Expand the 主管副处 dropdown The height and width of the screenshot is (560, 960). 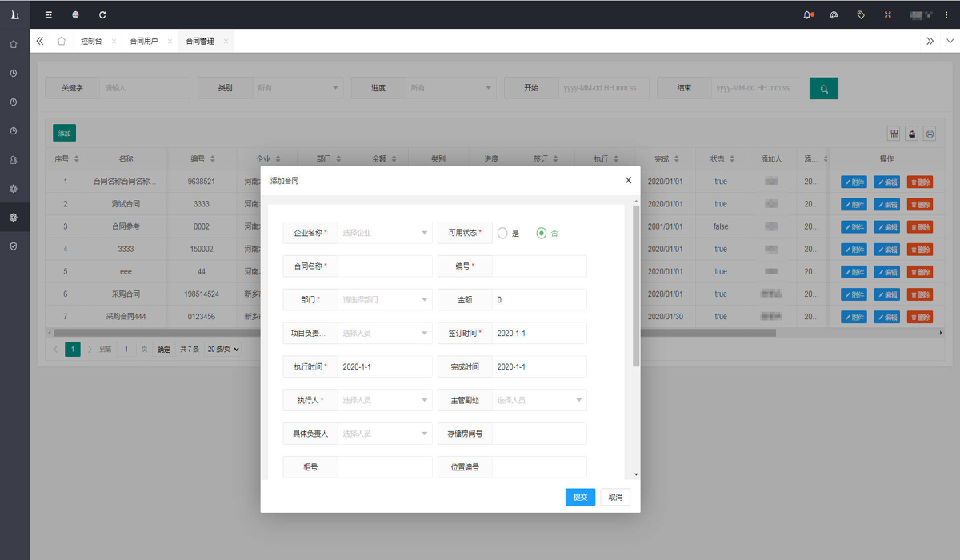coord(538,400)
